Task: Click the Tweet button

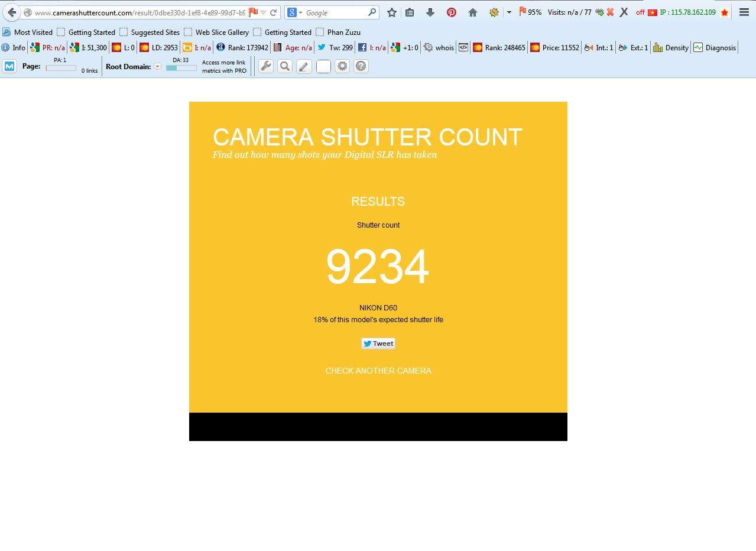Action: [x=378, y=343]
